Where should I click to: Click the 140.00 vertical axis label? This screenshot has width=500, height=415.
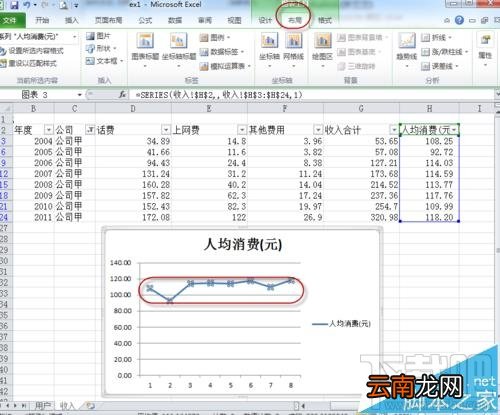coord(120,263)
